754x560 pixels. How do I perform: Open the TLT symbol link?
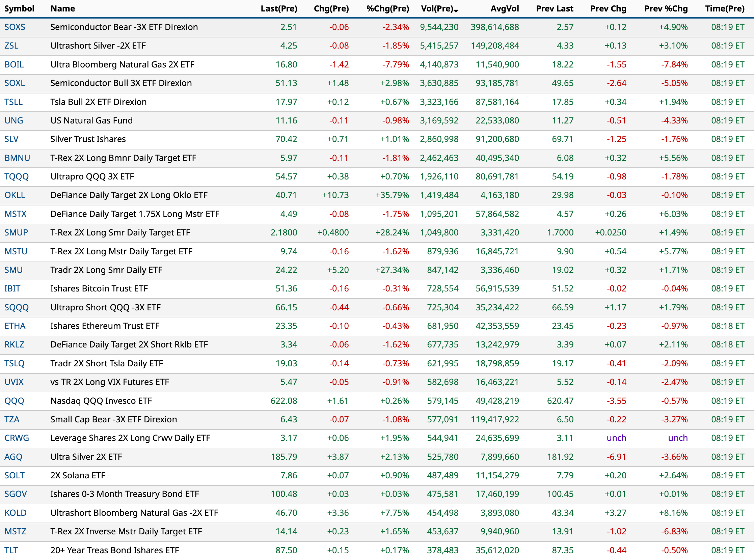click(x=11, y=550)
